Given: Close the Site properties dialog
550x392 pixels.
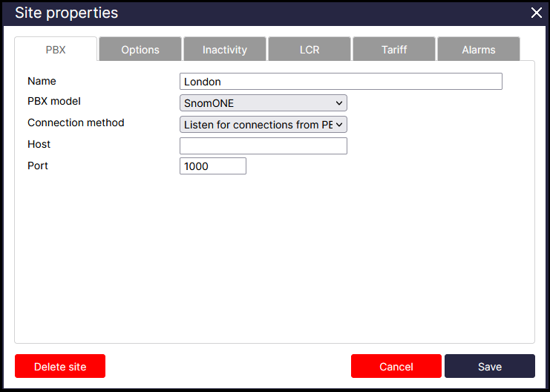Looking at the screenshot, I should [x=537, y=13].
